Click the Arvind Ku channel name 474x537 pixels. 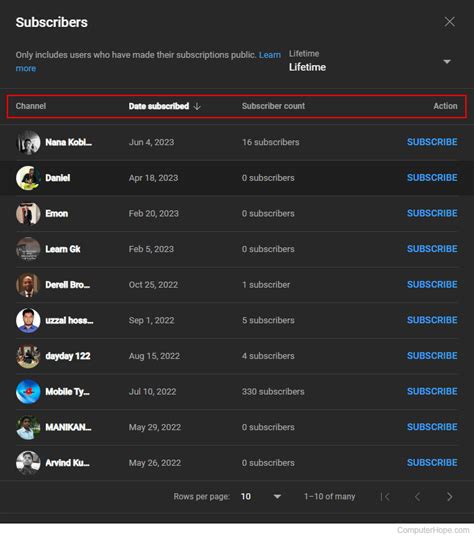click(67, 463)
